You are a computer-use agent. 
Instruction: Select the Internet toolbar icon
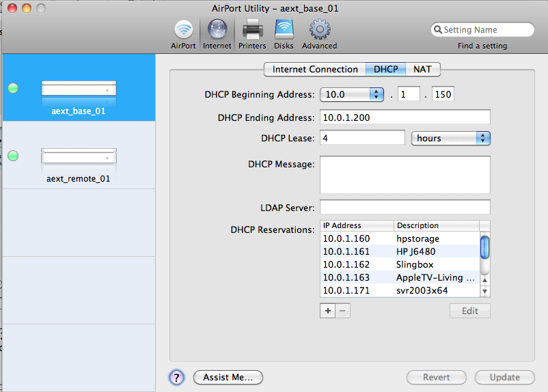(x=217, y=35)
